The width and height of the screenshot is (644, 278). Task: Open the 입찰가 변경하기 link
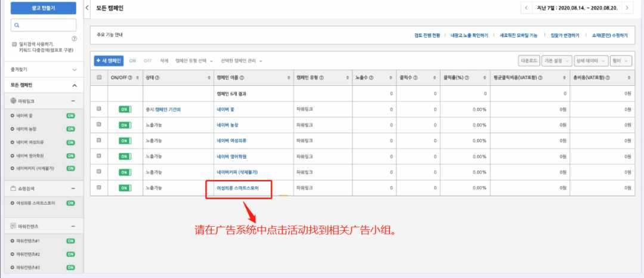pyautogui.click(x=565, y=36)
